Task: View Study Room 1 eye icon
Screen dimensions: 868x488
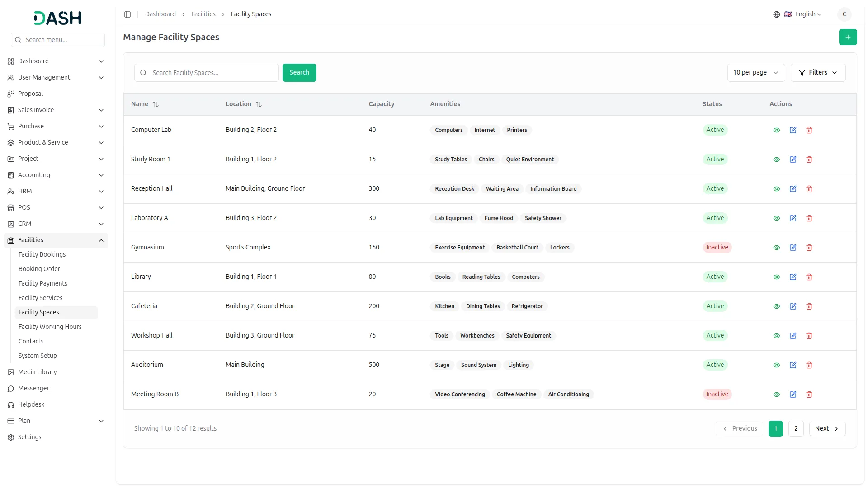Action: (776, 160)
